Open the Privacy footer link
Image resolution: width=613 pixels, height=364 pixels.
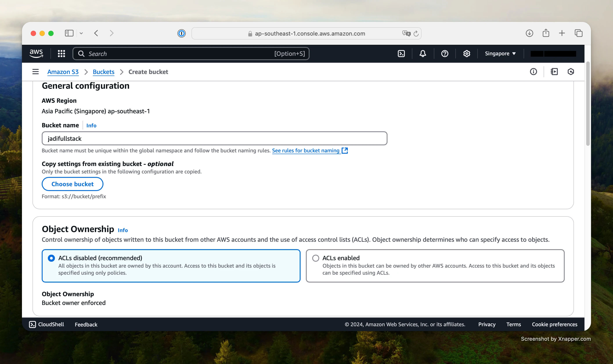[487, 324]
